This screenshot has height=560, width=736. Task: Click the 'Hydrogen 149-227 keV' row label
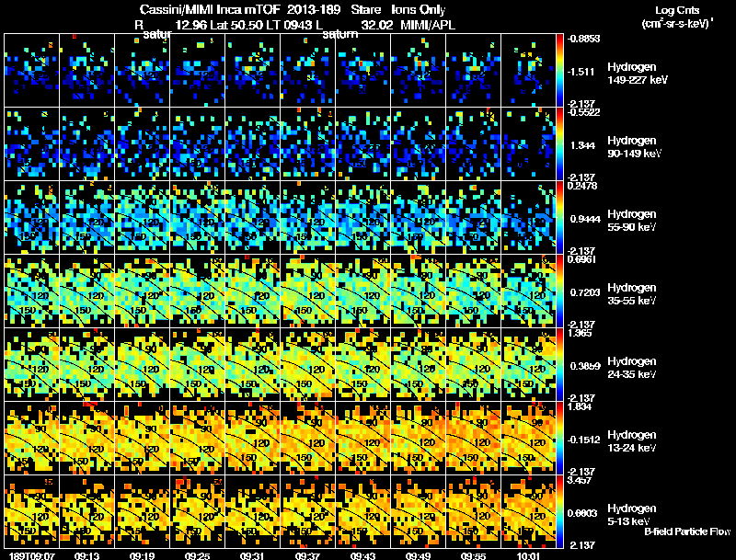638,74
